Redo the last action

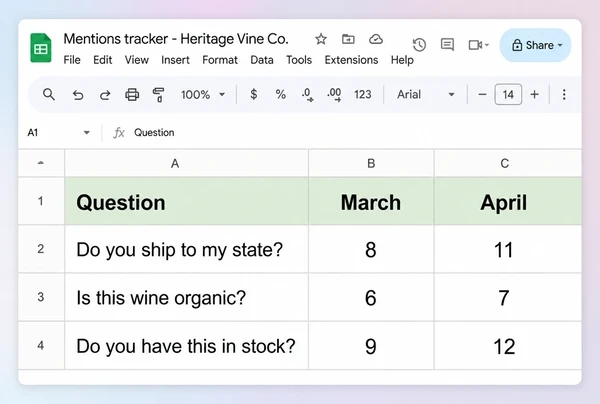(x=105, y=94)
